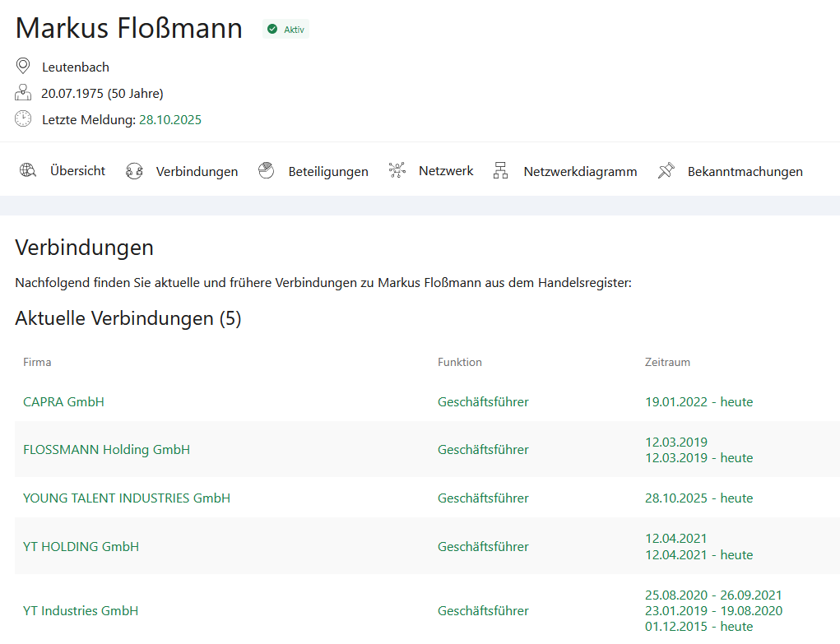Select the Verbindungen connections icon
Screen dimensions: 840x644
click(133, 171)
